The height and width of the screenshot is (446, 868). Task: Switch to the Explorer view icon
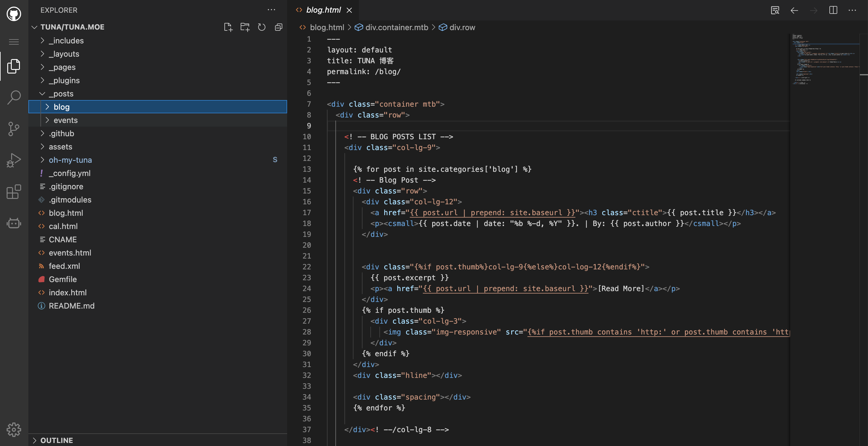coord(14,66)
